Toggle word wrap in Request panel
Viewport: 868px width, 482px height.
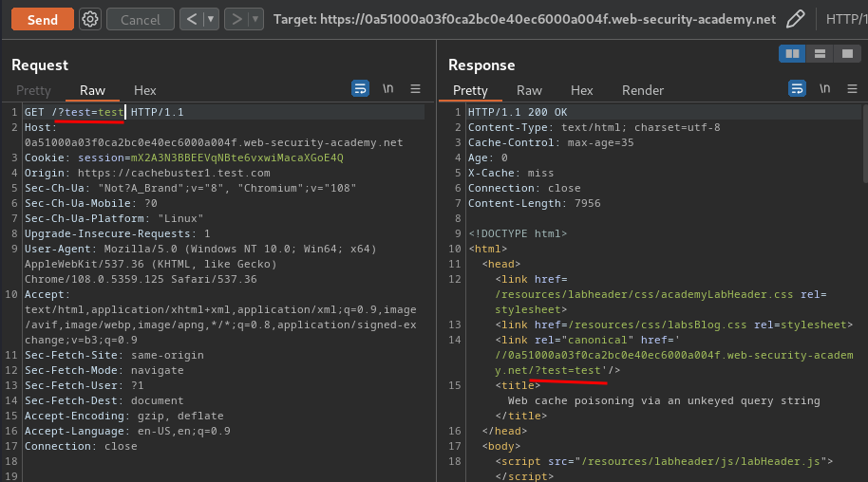[360, 88]
